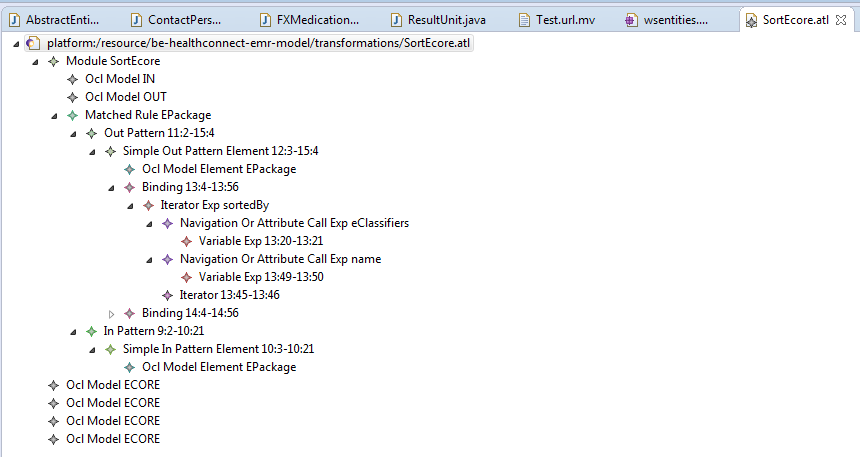Click the Out Pattern node icon
Screen dimensions: 860x457
92,133
